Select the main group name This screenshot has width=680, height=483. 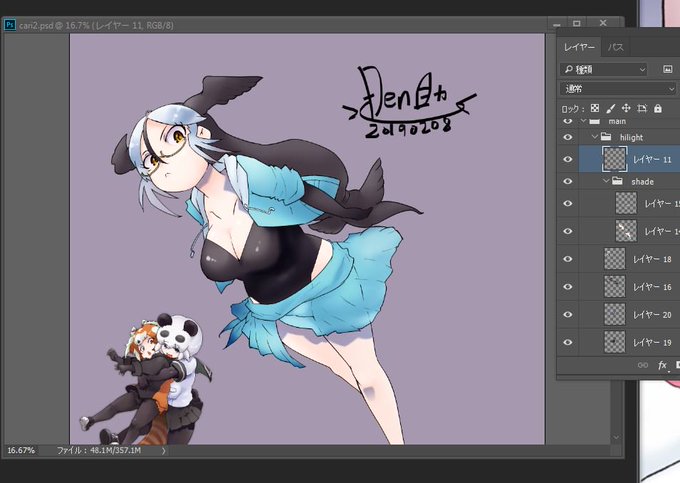click(x=617, y=121)
